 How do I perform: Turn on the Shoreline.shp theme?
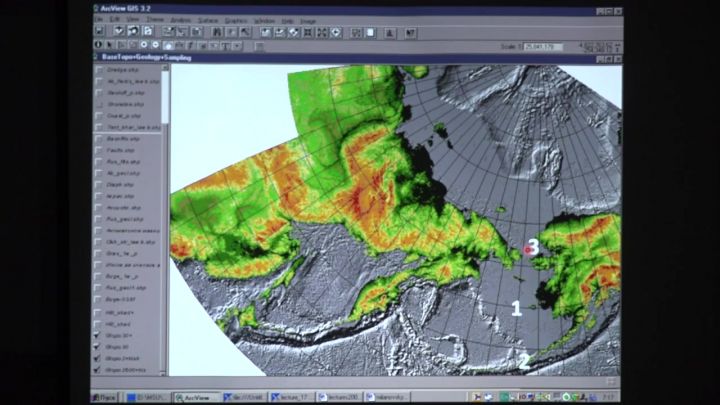(x=99, y=103)
